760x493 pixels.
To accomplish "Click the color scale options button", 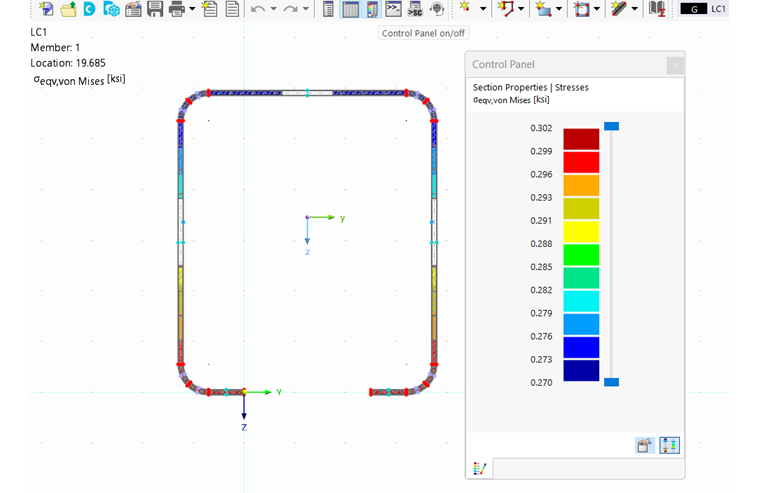I will (669, 446).
